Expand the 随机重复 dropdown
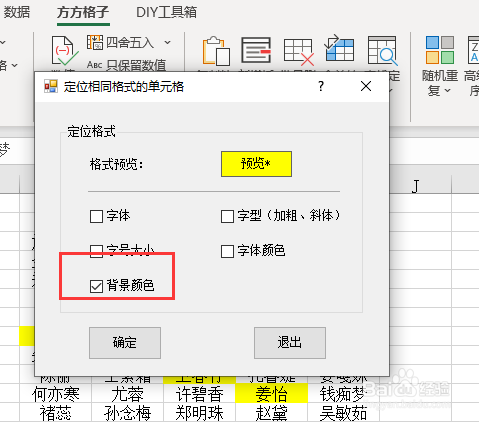Viewport: 479px width, 422px height. point(448,91)
